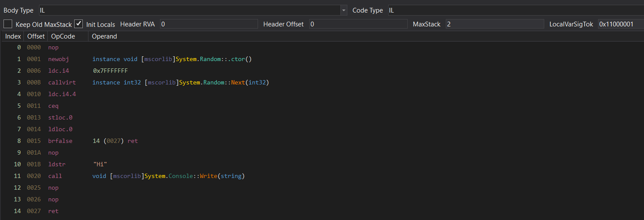
Task: Select the nop opcode at offset 001A
Action: pos(53,152)
